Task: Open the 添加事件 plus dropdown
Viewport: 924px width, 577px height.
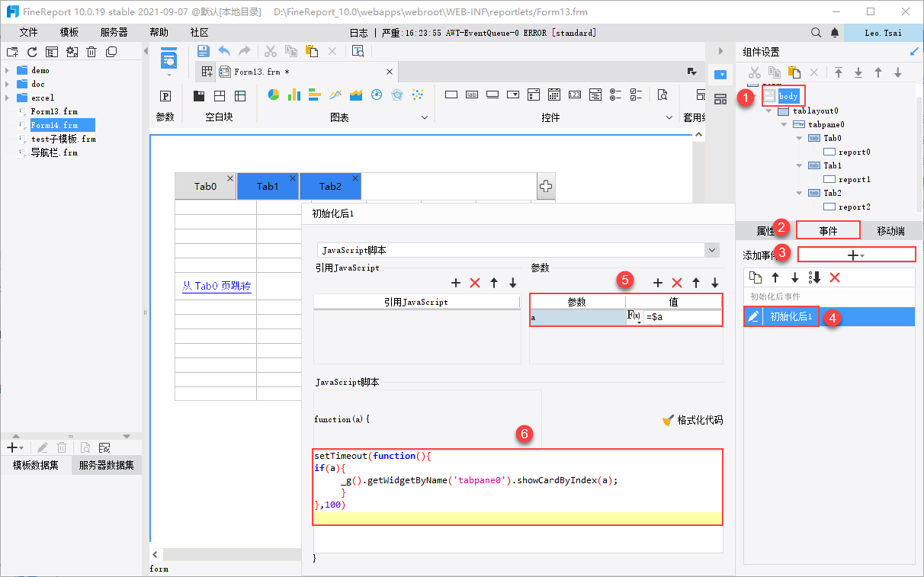Action: (x=856, y=255)
